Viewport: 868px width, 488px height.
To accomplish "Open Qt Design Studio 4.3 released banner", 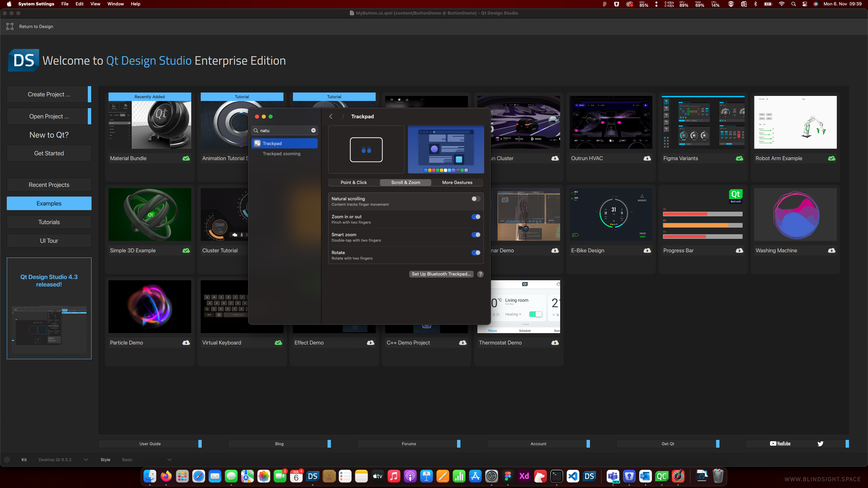I will pyautogui.click(x=49, y=308).
